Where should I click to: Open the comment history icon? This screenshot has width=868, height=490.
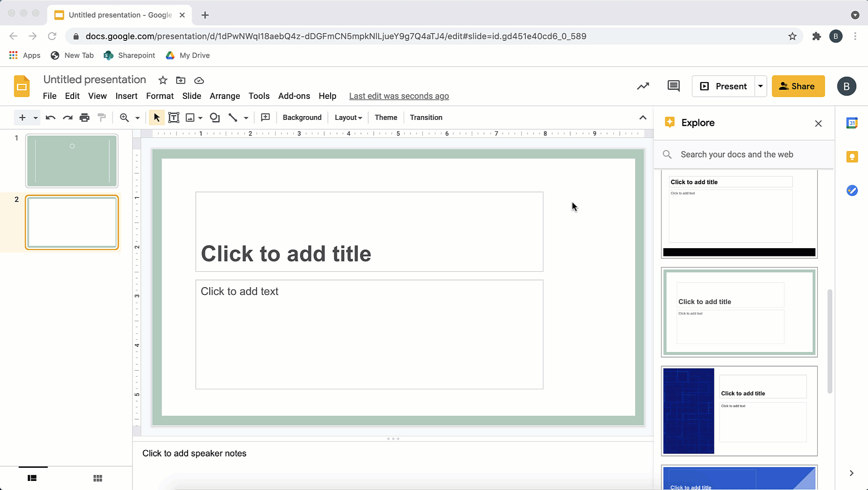point(674,86)
